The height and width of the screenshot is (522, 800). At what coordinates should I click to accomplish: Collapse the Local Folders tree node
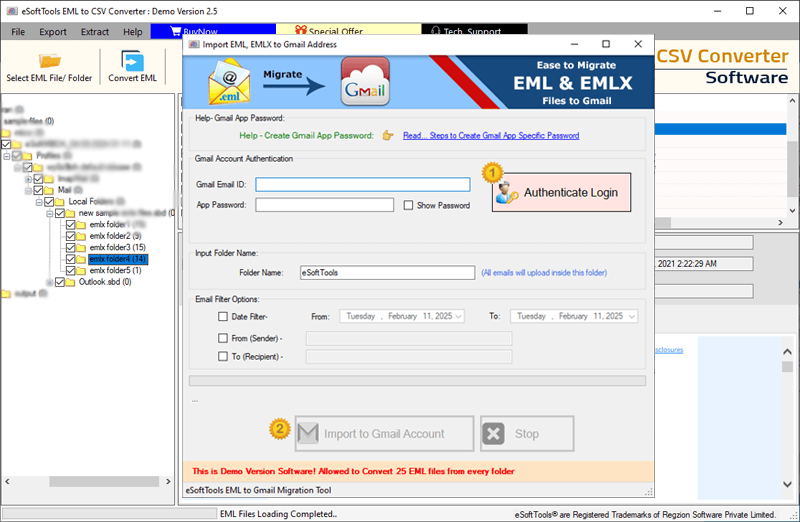point(39,202)
